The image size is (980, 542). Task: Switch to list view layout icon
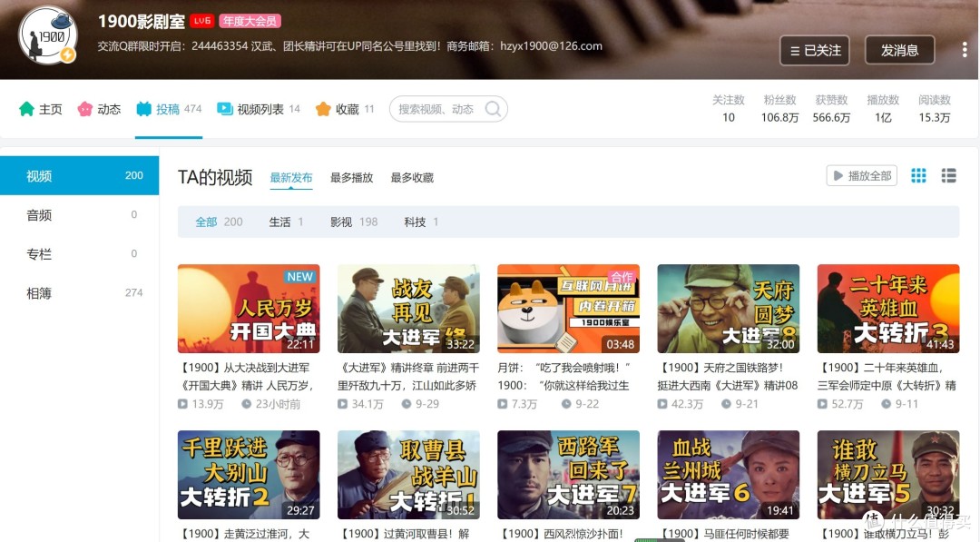click(x=948, y=175)
